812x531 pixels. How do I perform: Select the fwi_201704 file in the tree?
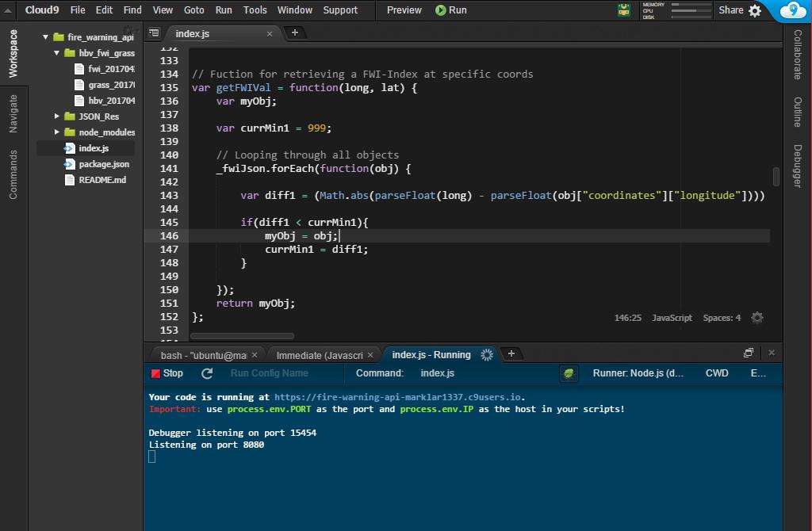[x=104, y=69]
